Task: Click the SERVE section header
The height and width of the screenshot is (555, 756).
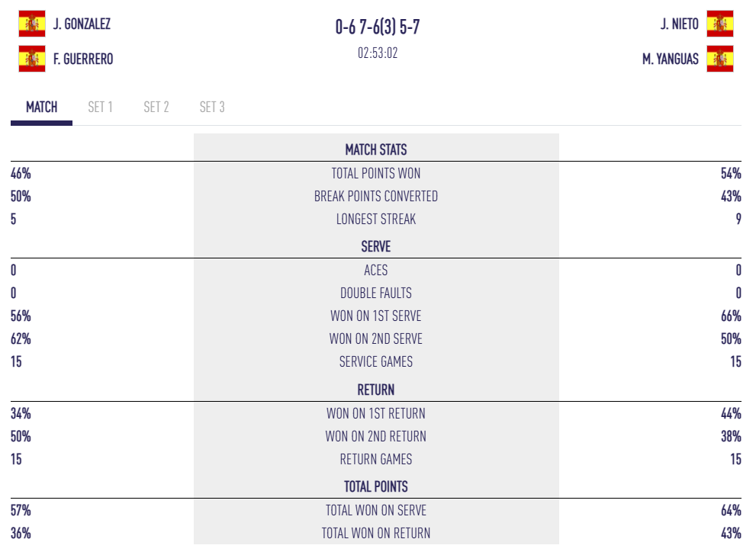Action: click(x=376, y=247)
